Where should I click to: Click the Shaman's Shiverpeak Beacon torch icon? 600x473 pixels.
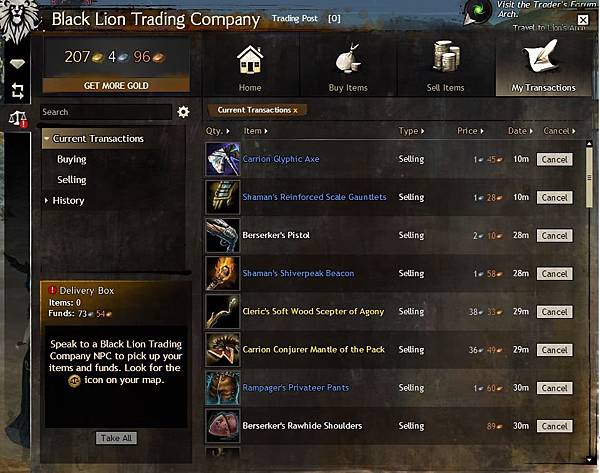tap(222, 273)
